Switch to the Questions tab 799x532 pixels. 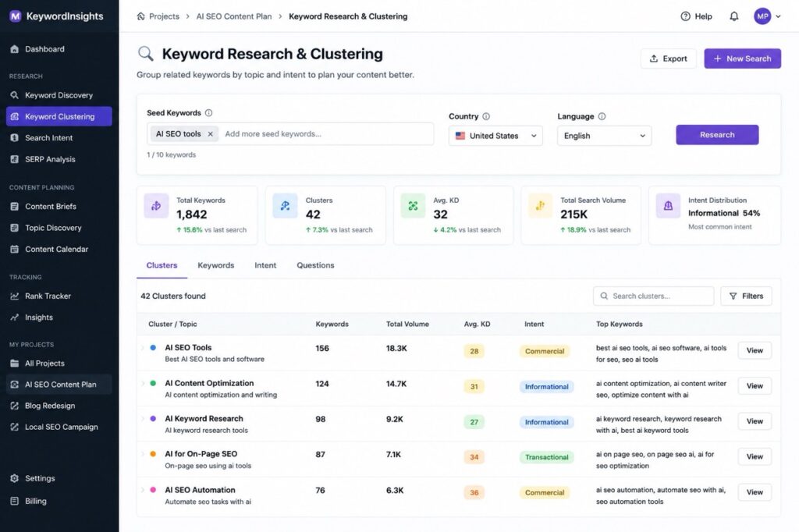(x=315, y=265)
